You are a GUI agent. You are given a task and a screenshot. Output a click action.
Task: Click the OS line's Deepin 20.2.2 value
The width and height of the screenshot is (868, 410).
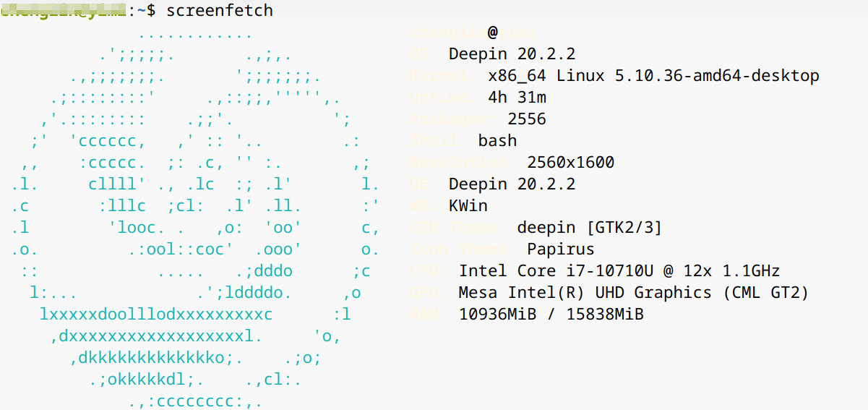point(512,54)
